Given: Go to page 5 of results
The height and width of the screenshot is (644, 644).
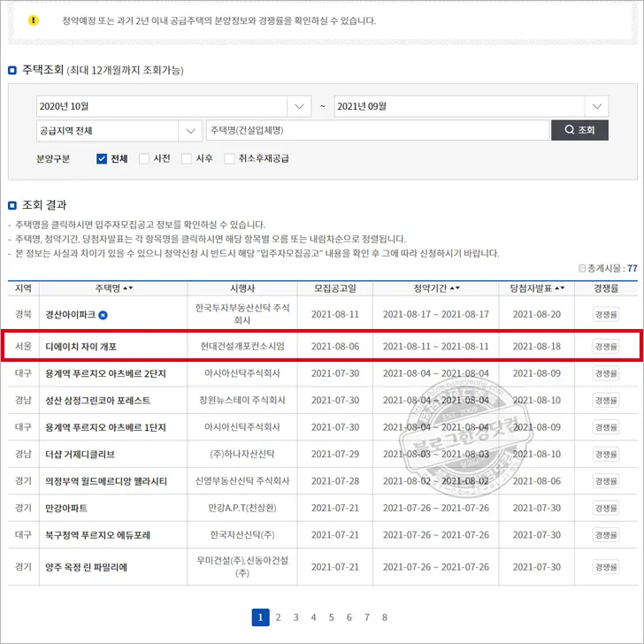Looking at the screenshot, I should (x=331, y=617).
